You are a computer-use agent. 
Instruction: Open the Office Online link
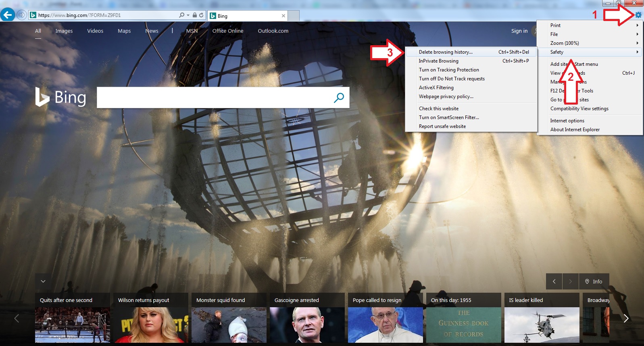228,31
